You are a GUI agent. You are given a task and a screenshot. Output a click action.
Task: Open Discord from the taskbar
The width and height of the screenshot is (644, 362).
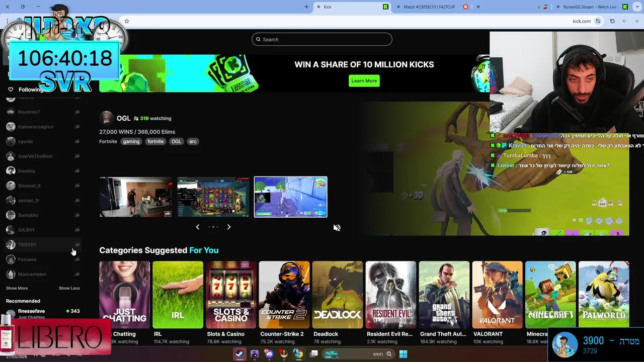pos(269,354)
